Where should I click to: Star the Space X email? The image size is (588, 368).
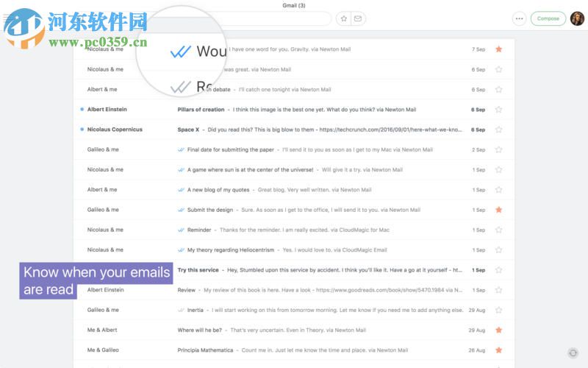point(498,130)
